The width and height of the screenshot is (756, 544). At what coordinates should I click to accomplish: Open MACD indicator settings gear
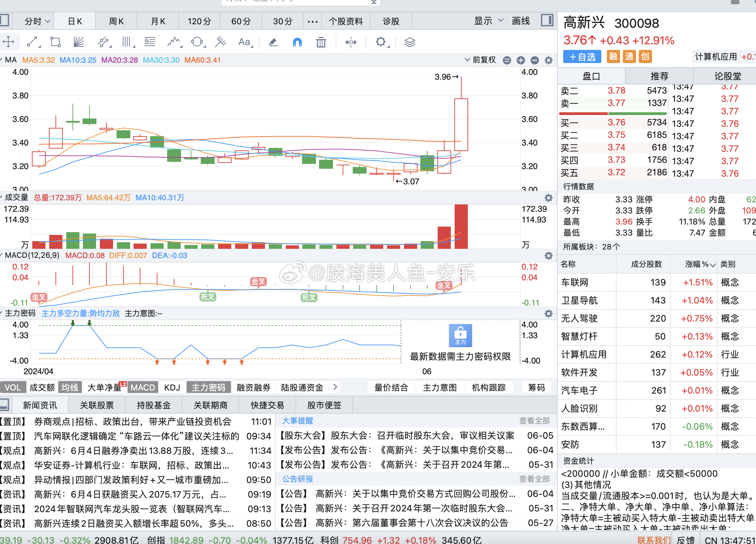(x=548, y=256)
